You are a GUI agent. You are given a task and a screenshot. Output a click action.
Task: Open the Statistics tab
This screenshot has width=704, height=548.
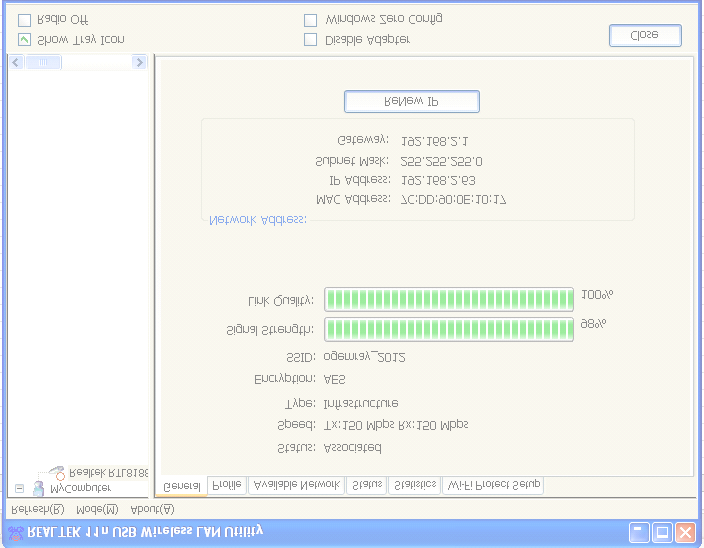[x=414, y=485]
